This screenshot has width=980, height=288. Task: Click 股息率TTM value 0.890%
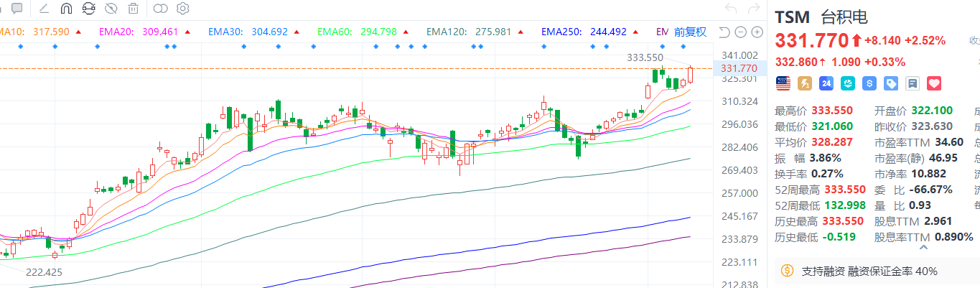[954, 237]
